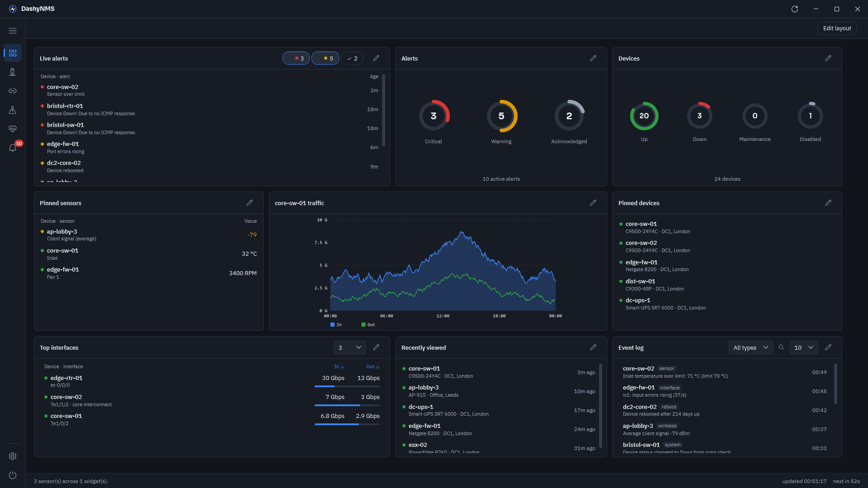Sort Top interfaces by Out column
The image size is (868, 488).
[373, 366]
